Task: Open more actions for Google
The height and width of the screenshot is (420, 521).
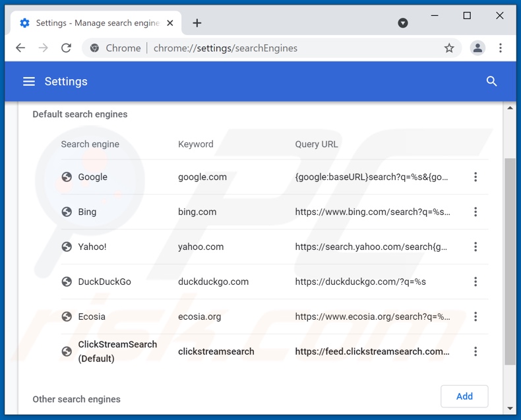Action: pos(475,177)
